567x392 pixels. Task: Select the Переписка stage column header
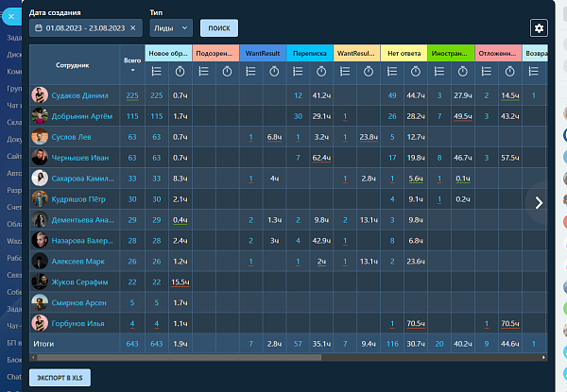click(x=309, y=54)
